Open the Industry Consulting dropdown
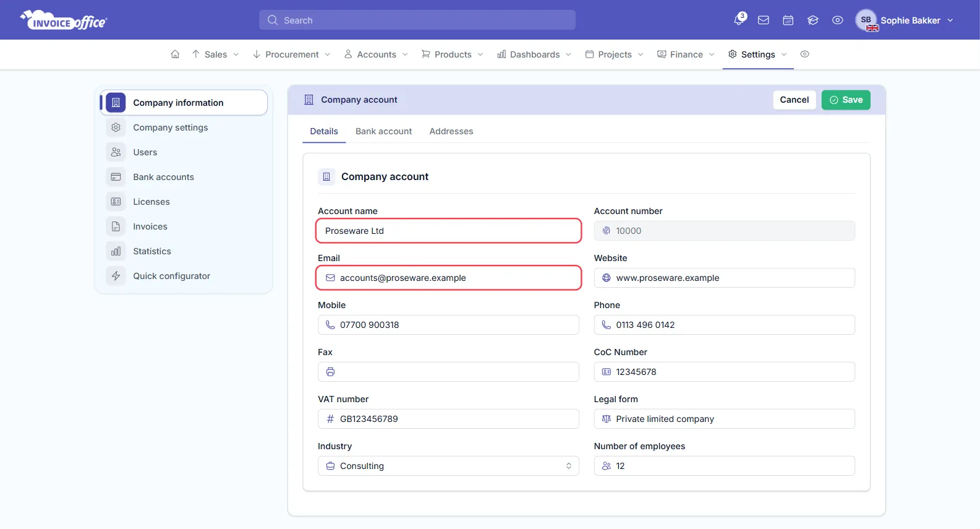 coord(448,466)
